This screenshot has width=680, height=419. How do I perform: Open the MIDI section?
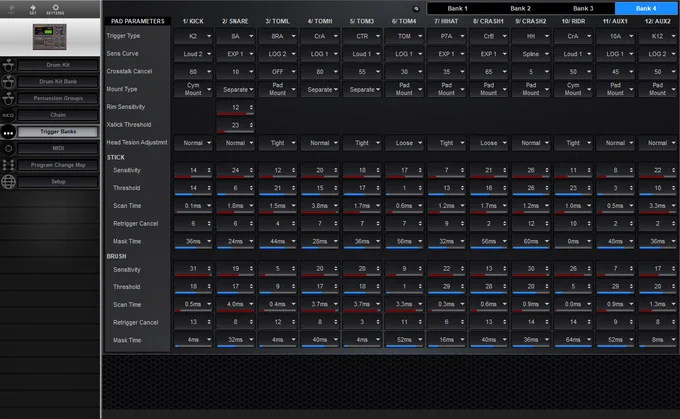pyautogui.click(x=58, y=148)
